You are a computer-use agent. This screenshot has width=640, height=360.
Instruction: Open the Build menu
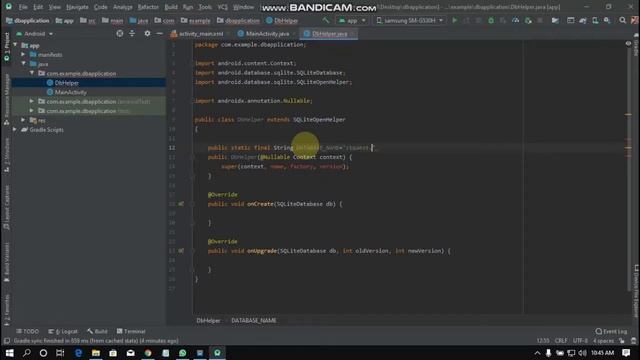(171, 7)
